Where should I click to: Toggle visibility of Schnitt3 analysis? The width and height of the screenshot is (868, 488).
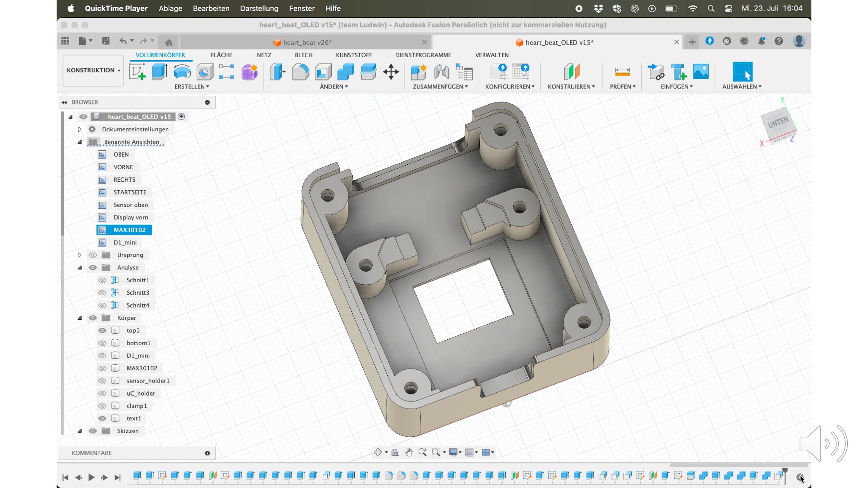[x=102, y=293]
